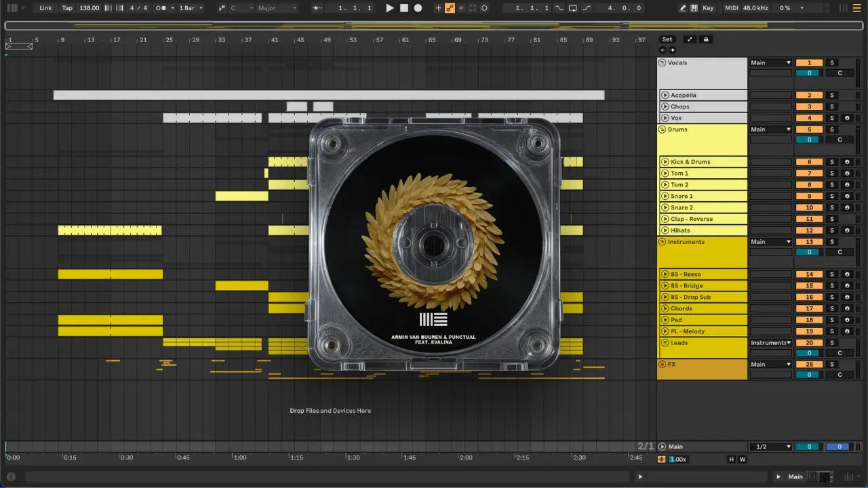
Task: Click the 138.00 tempo field
Action: point(89,8)
